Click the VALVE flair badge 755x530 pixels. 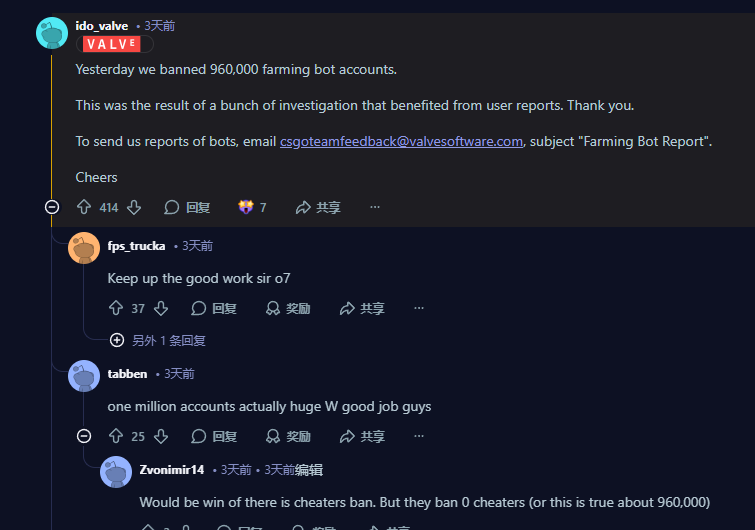[x=112, y=44]
